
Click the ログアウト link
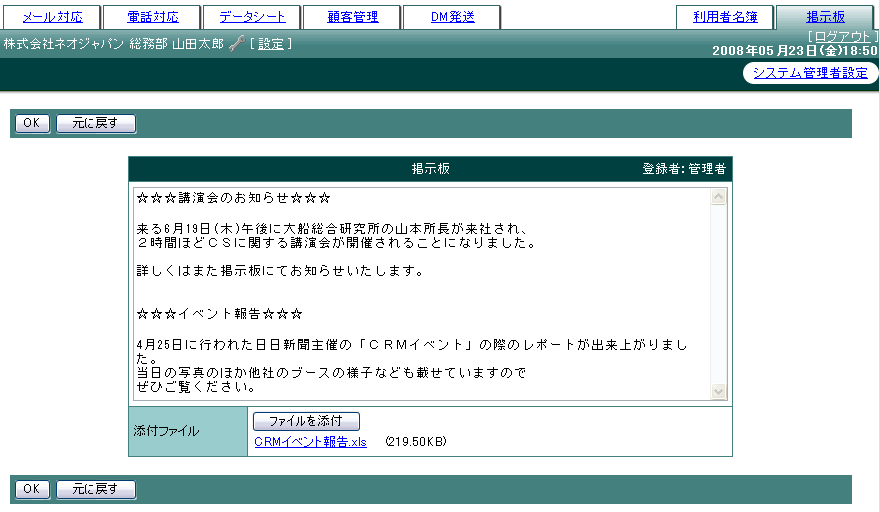point(844,36)
